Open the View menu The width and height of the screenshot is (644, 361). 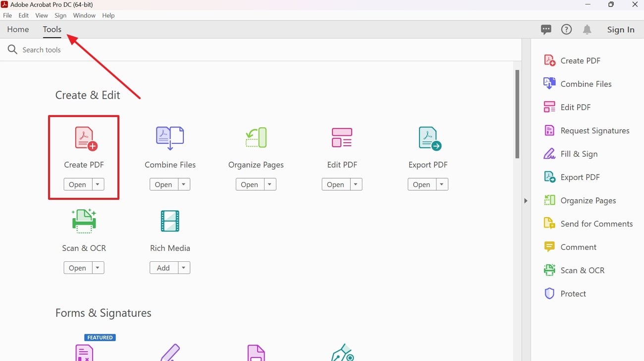[42, 15]
